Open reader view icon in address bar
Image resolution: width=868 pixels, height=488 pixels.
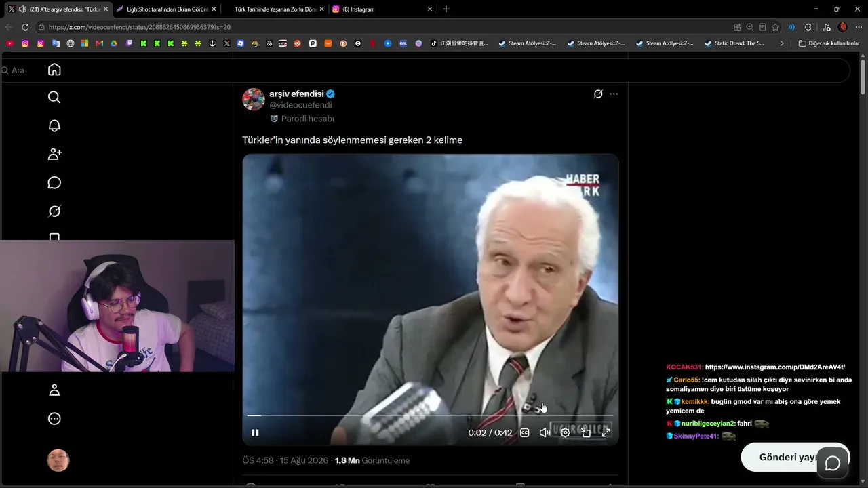tap(762, 27)
